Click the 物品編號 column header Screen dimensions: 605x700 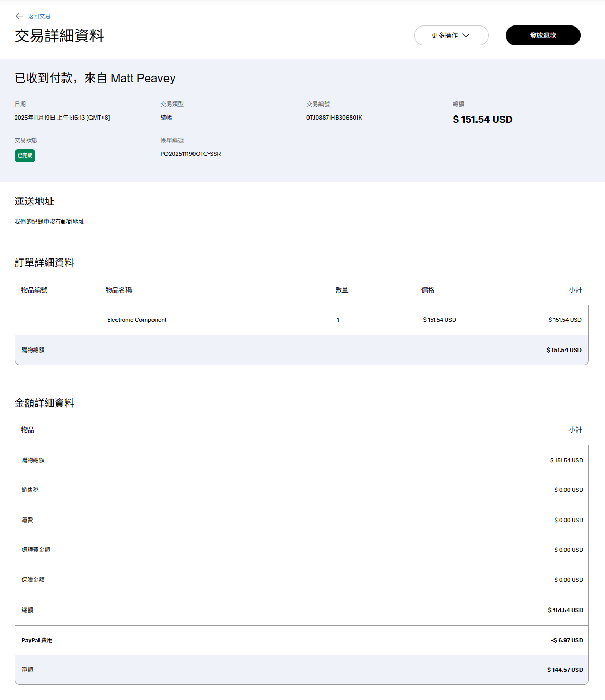pyautogui.click(x=34, y=290)
